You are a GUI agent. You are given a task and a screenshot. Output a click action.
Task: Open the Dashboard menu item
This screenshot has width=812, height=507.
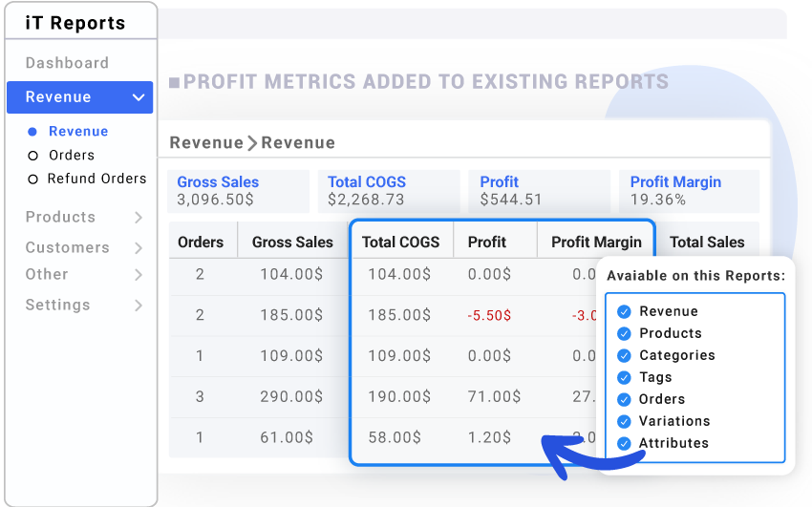[67, 63]
